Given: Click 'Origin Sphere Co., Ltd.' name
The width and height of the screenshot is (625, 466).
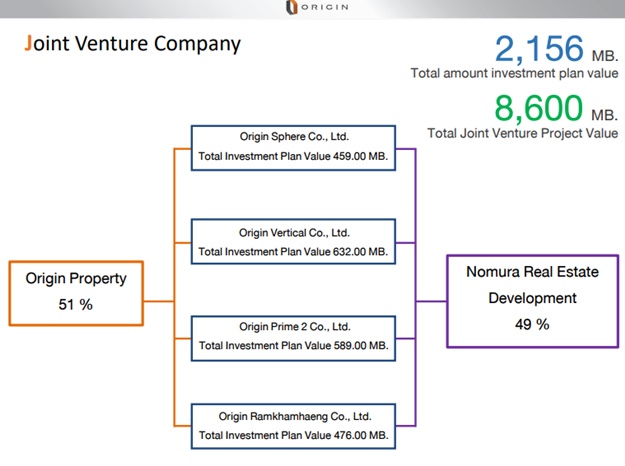Looking at the screenshot, I should tap(294, 137).
